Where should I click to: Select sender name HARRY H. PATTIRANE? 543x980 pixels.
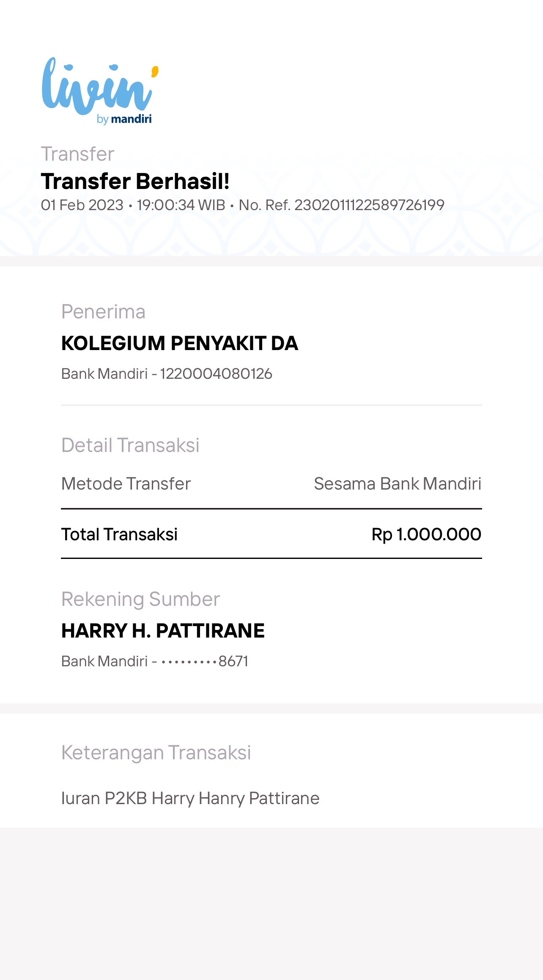[x=163, y=631]
